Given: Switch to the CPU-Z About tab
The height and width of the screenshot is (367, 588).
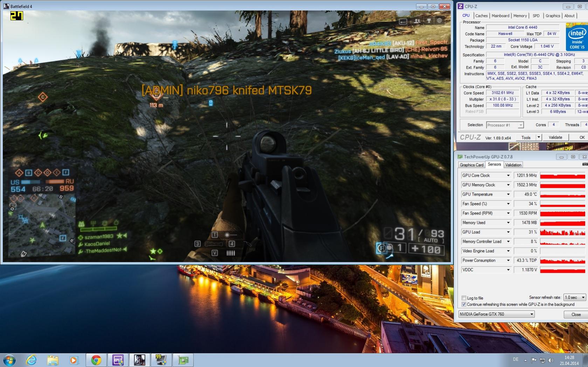Looking at the screenshot, I should click(x=569, y=16).
